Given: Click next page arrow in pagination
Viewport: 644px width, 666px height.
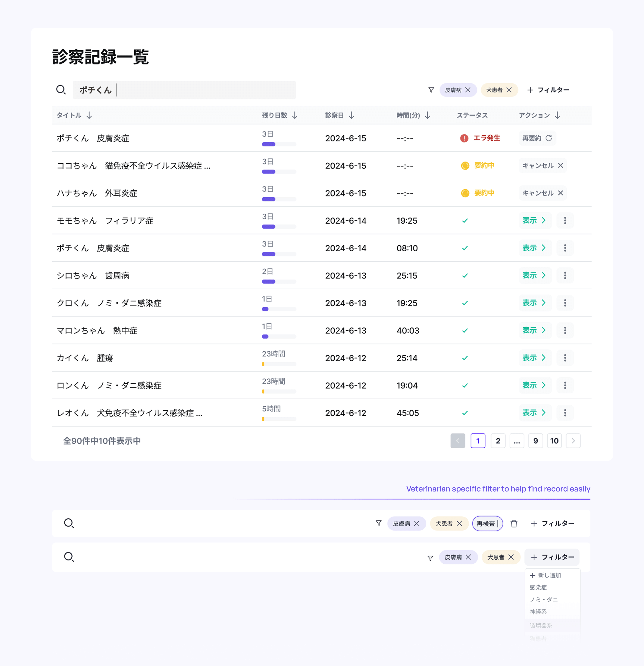Looking at the screenshot, I should pos(573,441).
